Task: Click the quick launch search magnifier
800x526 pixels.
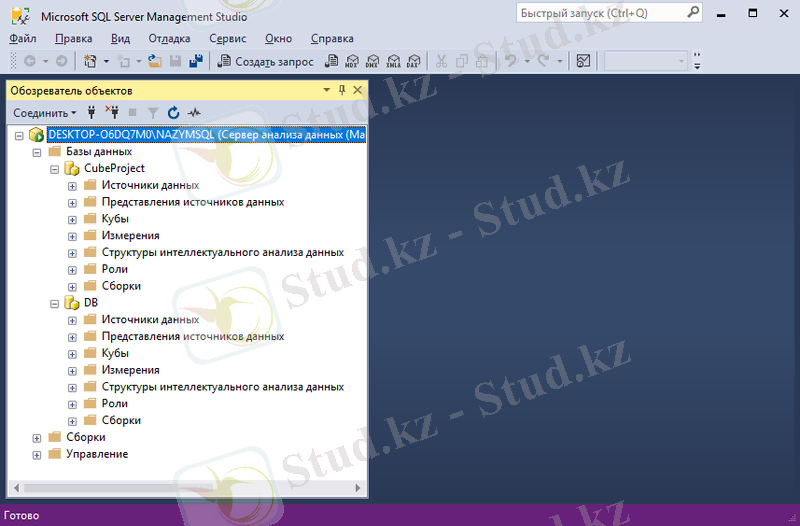Action: (x=693, y=12)
